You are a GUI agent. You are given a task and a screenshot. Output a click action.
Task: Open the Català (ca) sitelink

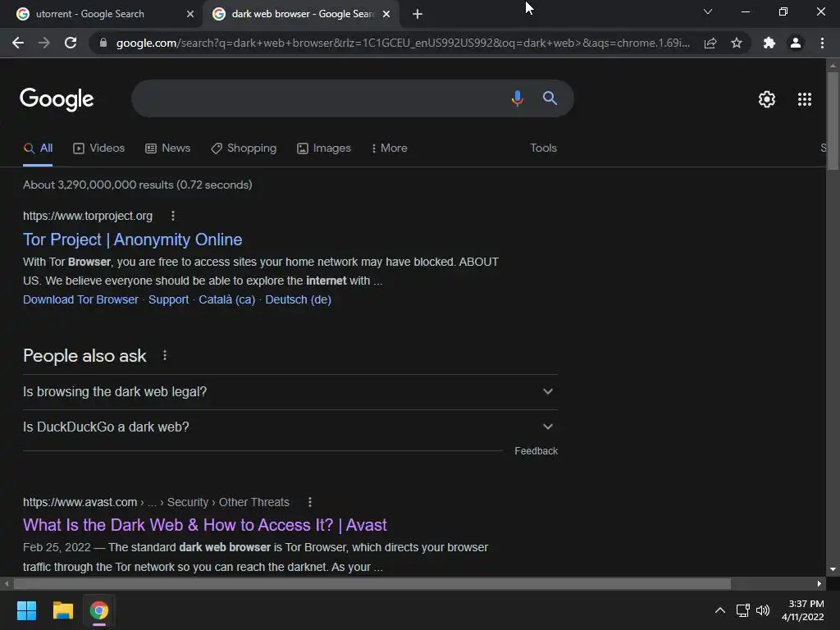click(x=227, y=299)
